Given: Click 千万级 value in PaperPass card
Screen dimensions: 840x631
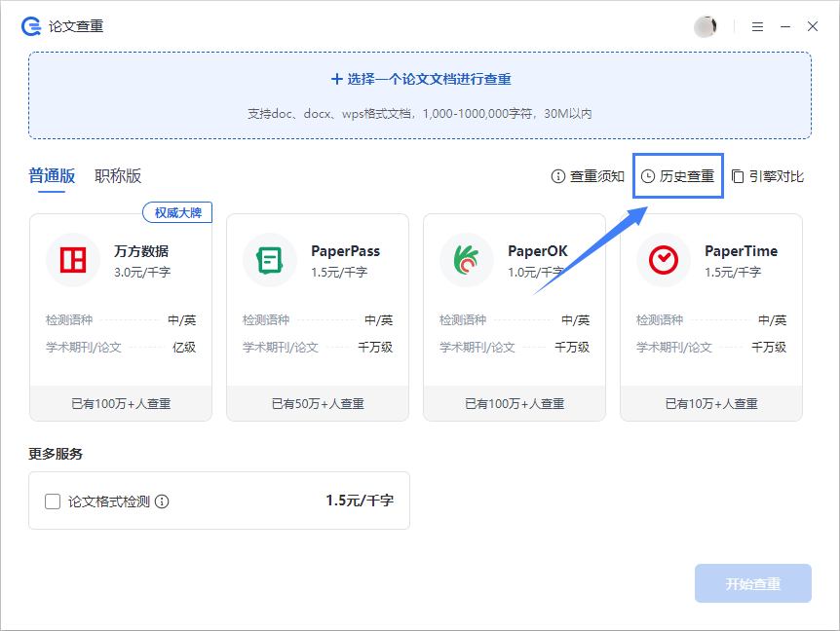Looking at the screenshot, I should (x=375, y=348).
